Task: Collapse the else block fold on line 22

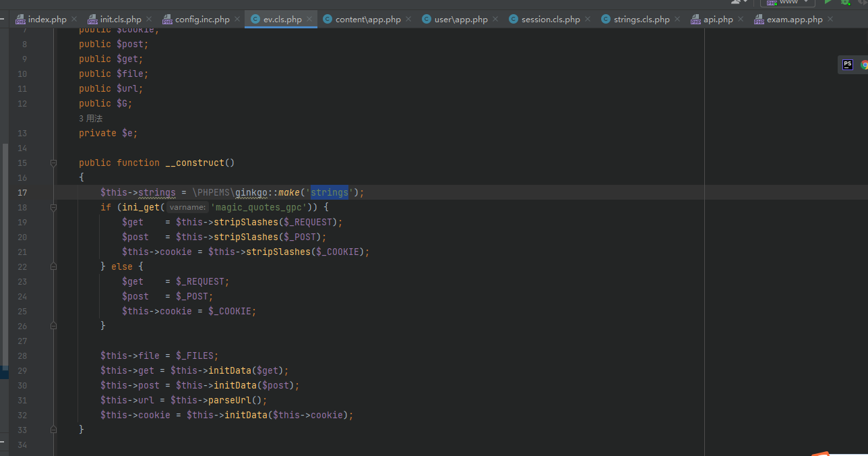Action: [53, 266]
